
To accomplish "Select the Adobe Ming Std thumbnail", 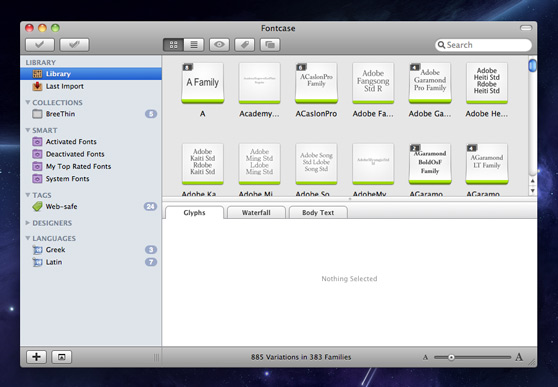I will pos(259,164).
